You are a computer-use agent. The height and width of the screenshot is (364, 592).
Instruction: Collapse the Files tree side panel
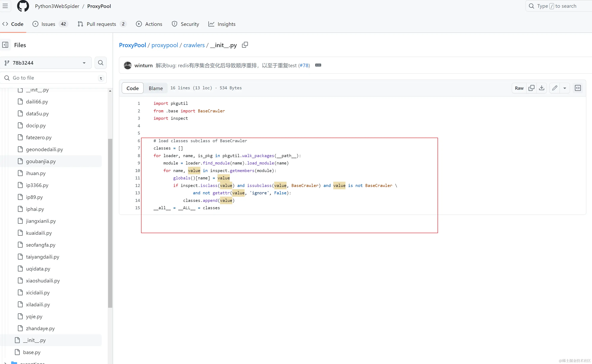(5, 45)
